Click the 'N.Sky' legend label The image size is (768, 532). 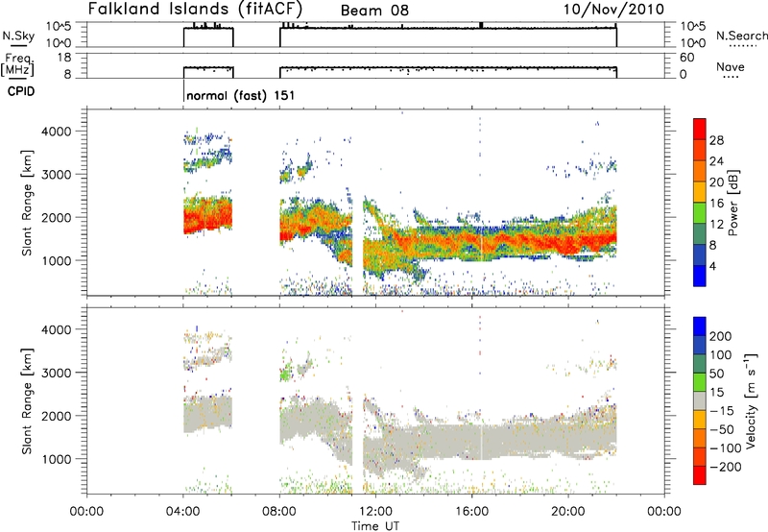click(18, 36)
